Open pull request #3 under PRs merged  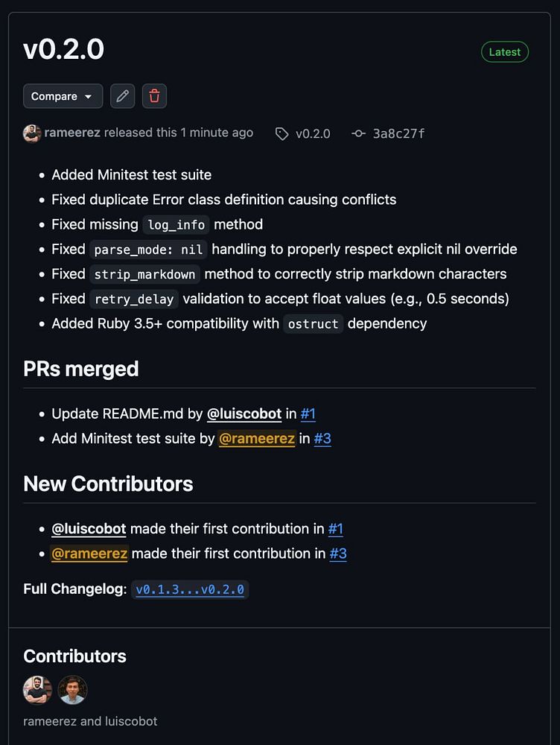pos(322,438)
